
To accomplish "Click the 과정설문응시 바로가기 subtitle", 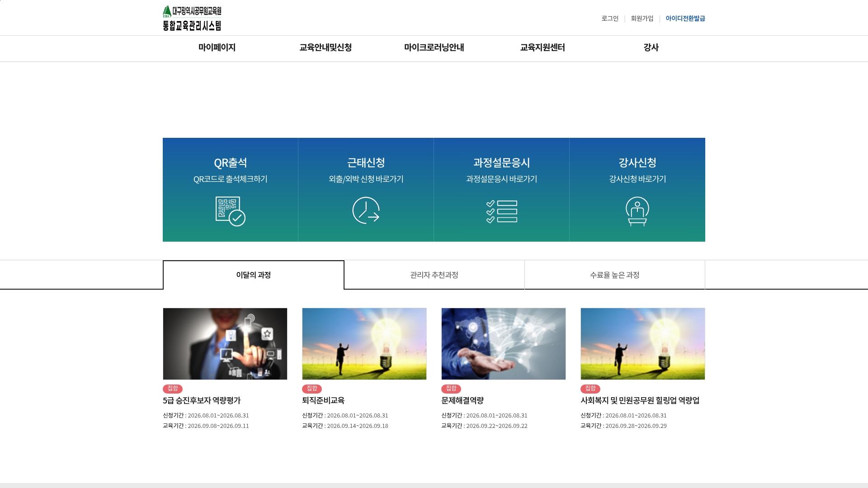I will coord(502,179).
